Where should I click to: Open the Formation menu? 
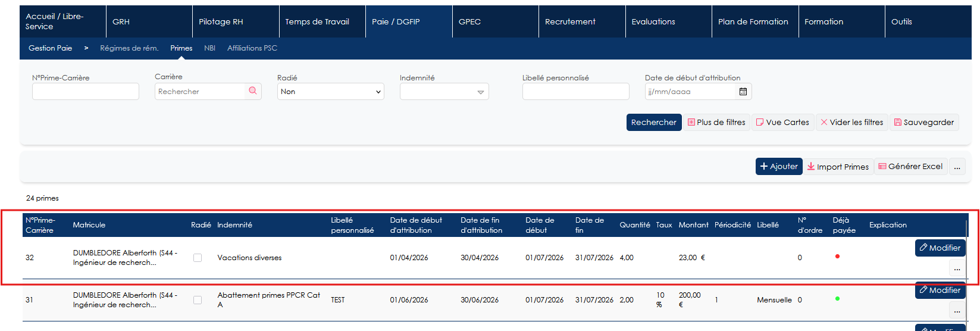[841, 21]
